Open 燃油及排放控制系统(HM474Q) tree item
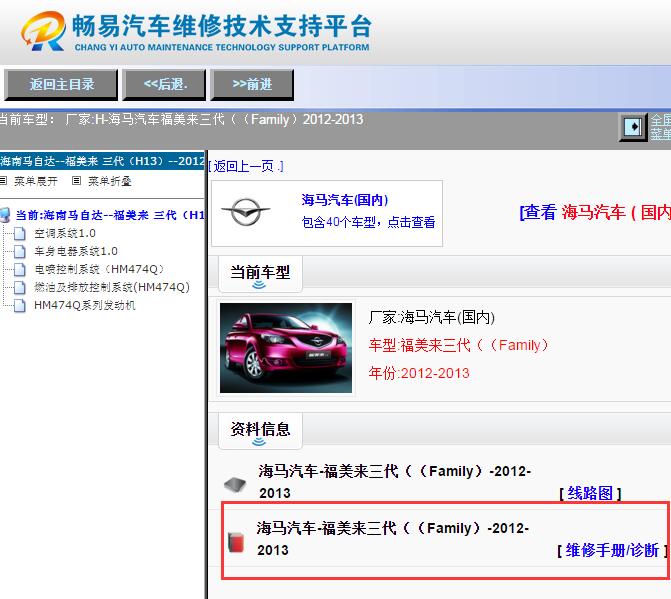This screenshot has height=599, width=671. click(x=112, y=287)
